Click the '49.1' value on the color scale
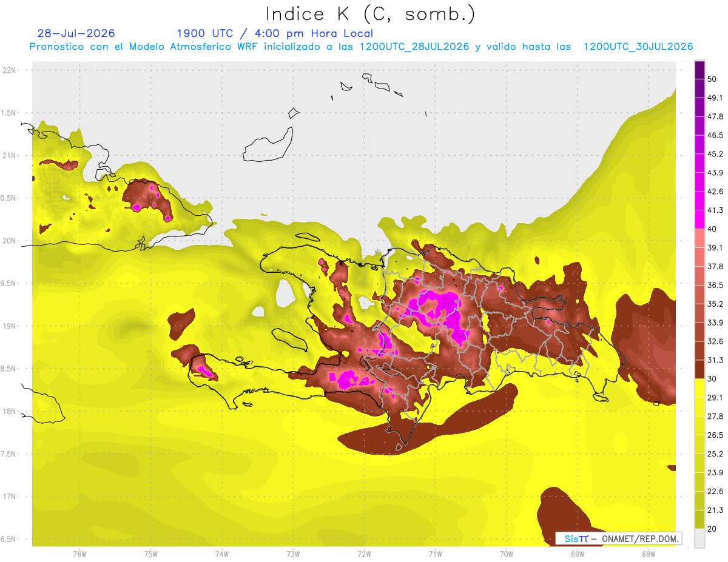Screen dimensions: 728x562 pos(715,98)
